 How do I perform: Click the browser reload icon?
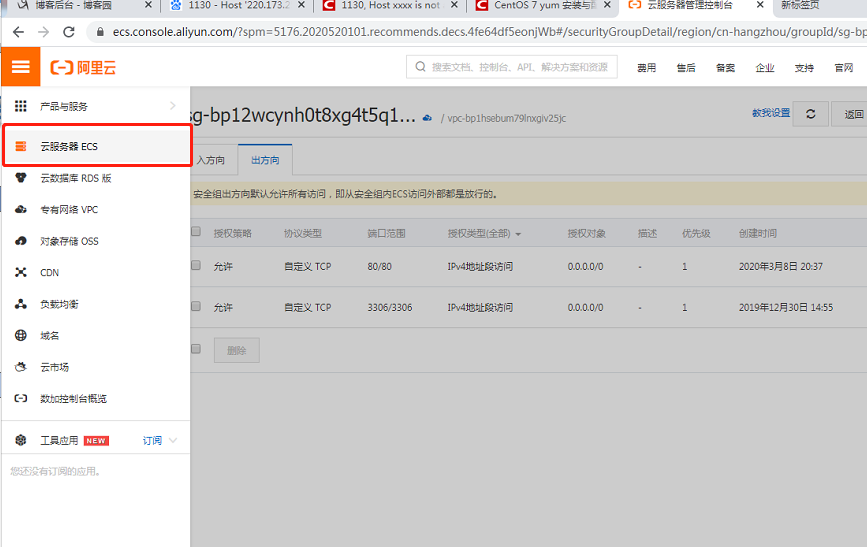(x=69, y=32)
